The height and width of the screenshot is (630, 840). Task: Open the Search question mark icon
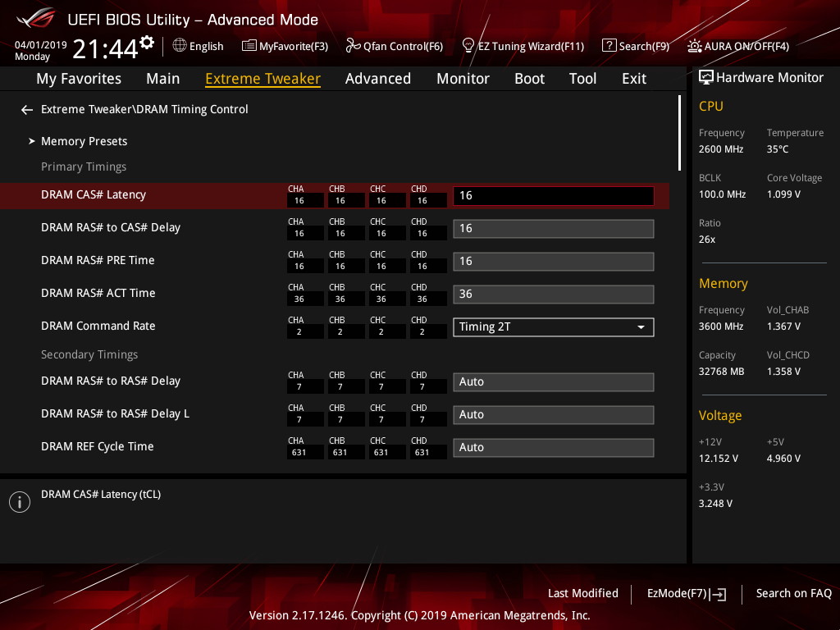coord(609,46)
